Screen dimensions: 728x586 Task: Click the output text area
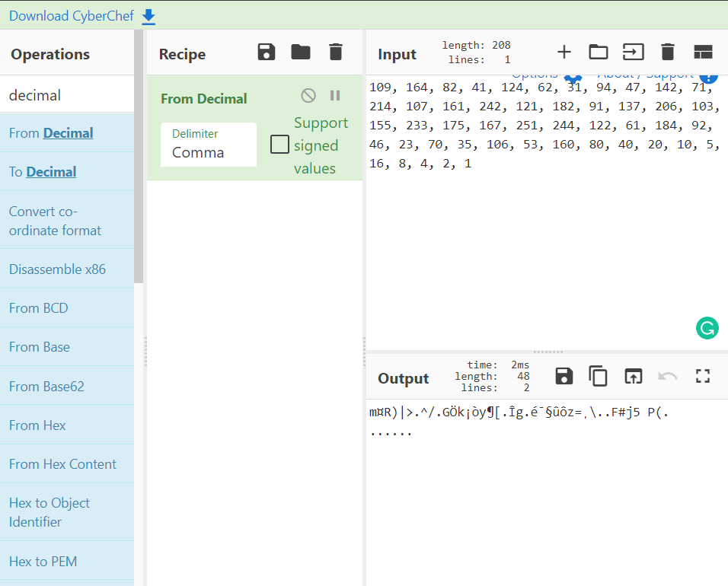coord(547,492)
